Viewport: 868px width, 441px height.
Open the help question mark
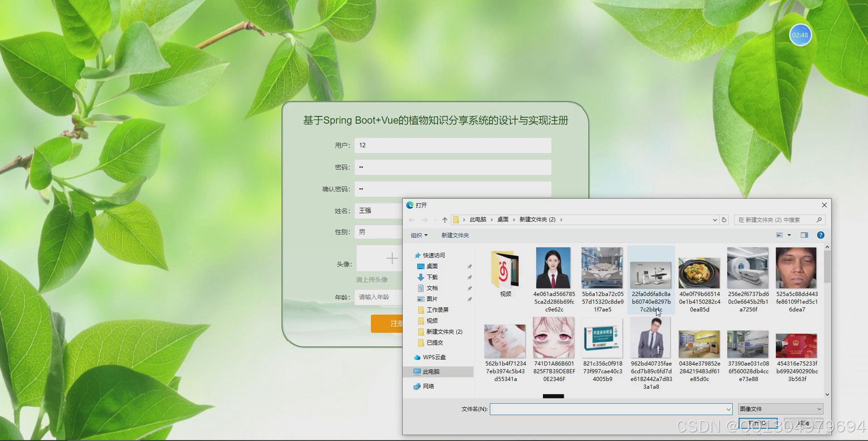pyautogui.click(x=820, y=235)
